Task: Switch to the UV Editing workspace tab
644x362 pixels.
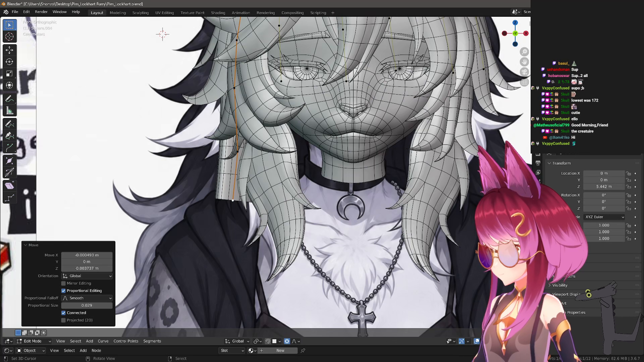Action: [x=165, y=13]
